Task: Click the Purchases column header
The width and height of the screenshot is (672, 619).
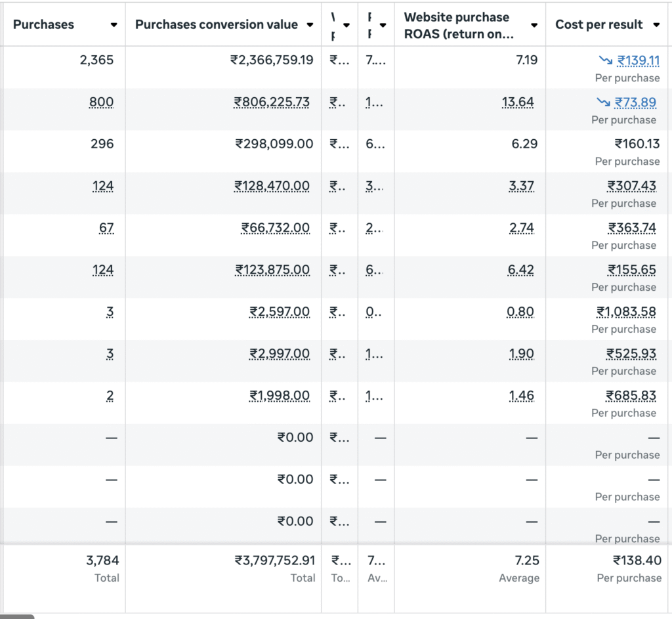Action: tap(44, 25)
